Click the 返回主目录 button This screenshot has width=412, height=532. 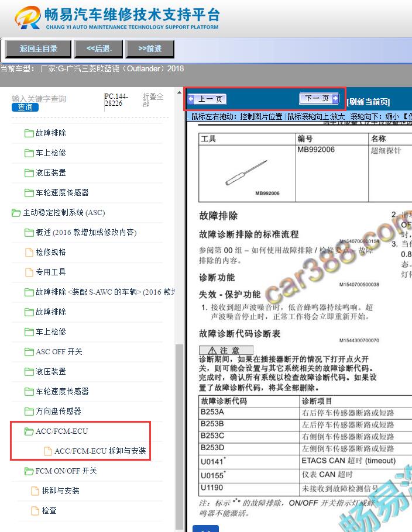tap(38, 49)
